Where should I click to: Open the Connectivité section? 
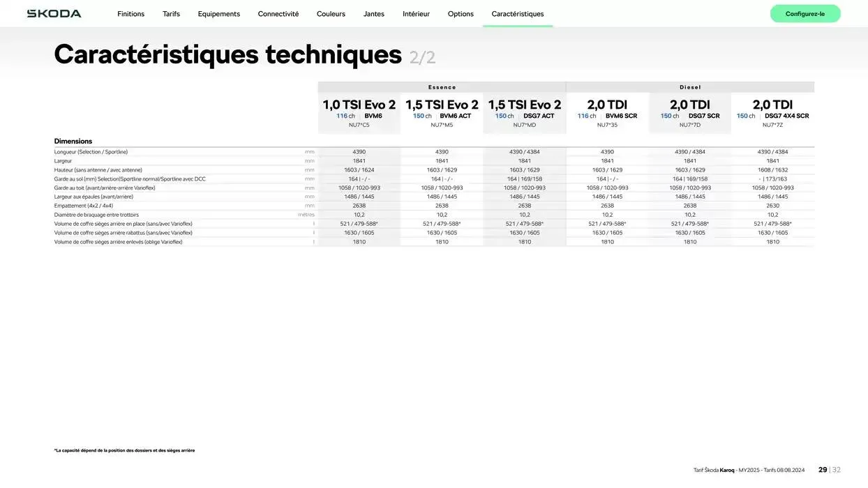pos(278,13)
